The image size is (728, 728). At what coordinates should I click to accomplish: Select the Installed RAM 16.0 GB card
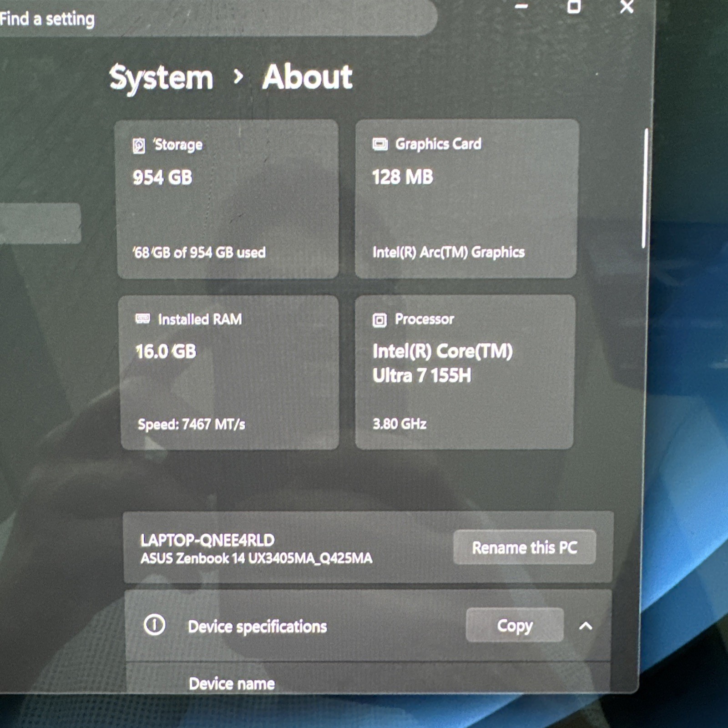point(229,372)
